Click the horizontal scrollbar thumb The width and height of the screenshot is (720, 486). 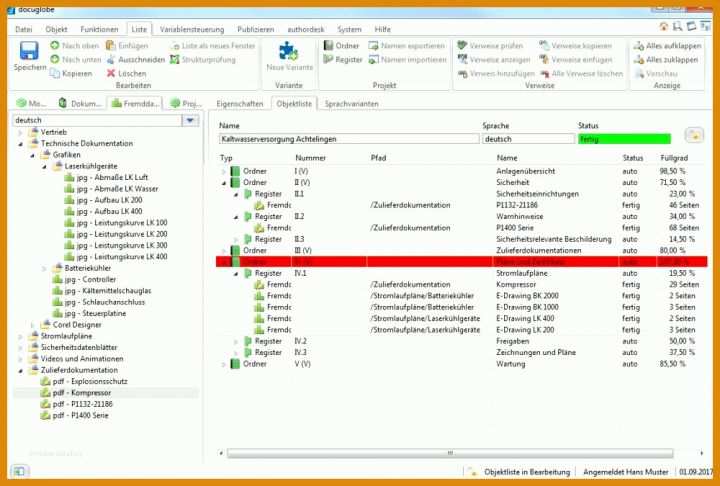point(450,453)
